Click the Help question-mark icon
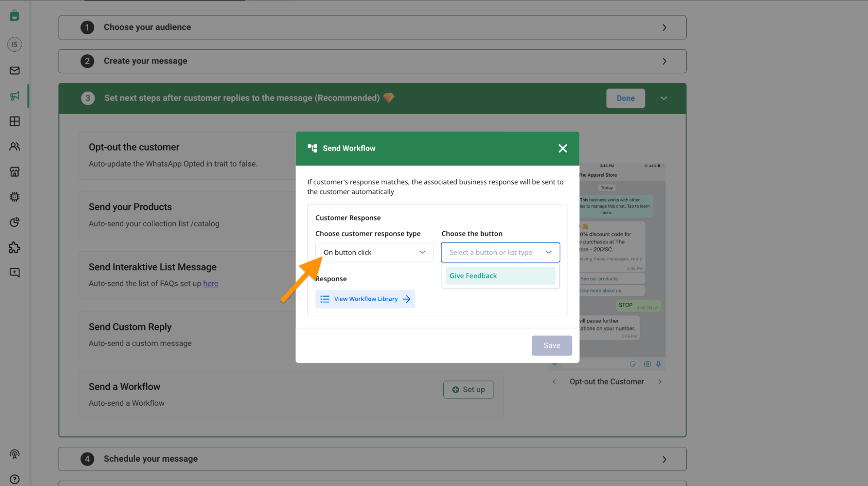Screen dimensions: 868x486 [14, 479]
